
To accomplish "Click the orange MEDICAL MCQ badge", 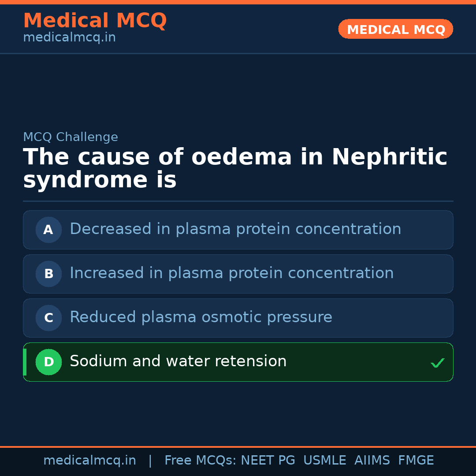I will point(395,29).
